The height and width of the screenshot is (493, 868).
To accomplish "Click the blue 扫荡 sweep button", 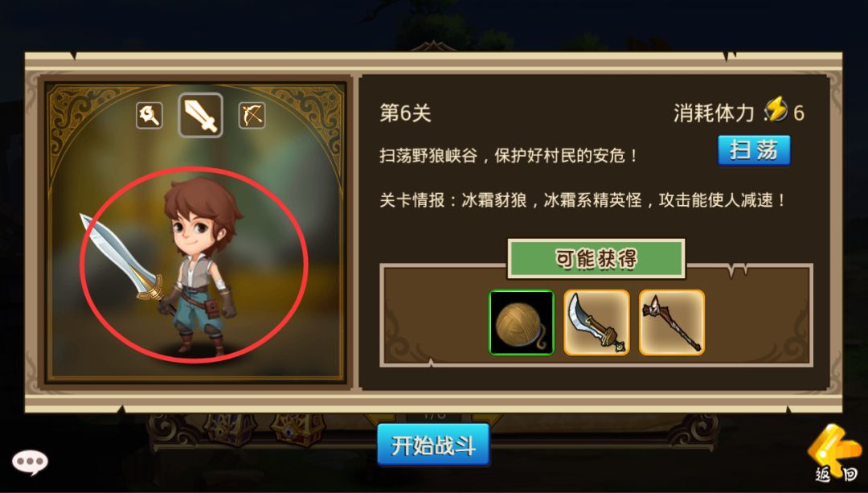I will (x=754, y=150).
